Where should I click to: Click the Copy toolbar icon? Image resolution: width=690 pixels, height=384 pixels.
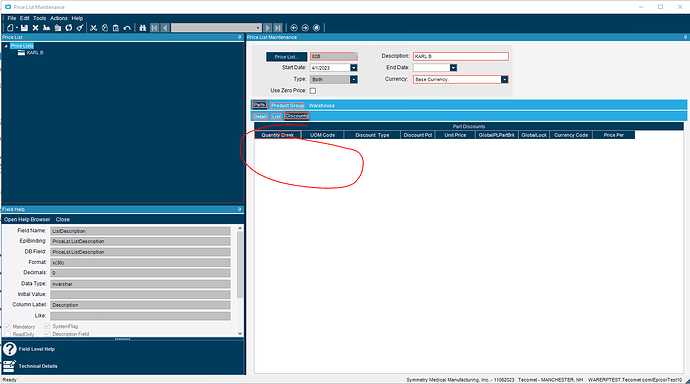coord(105,28)
